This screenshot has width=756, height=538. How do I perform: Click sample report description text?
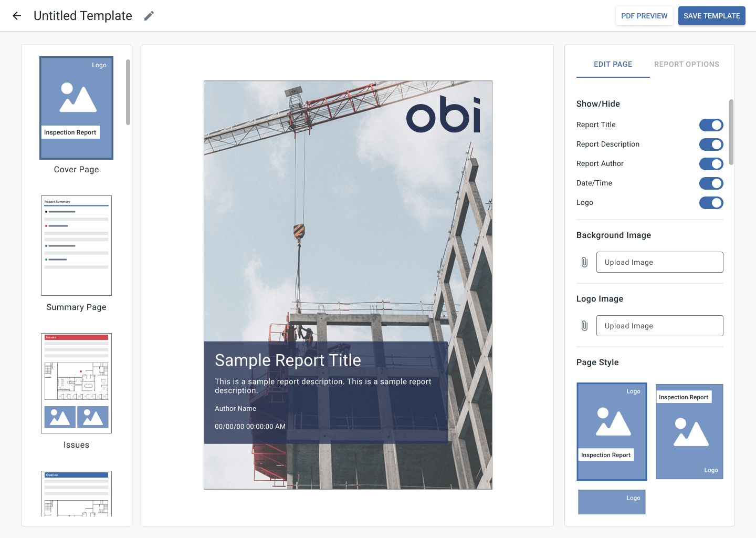(323, 386)
